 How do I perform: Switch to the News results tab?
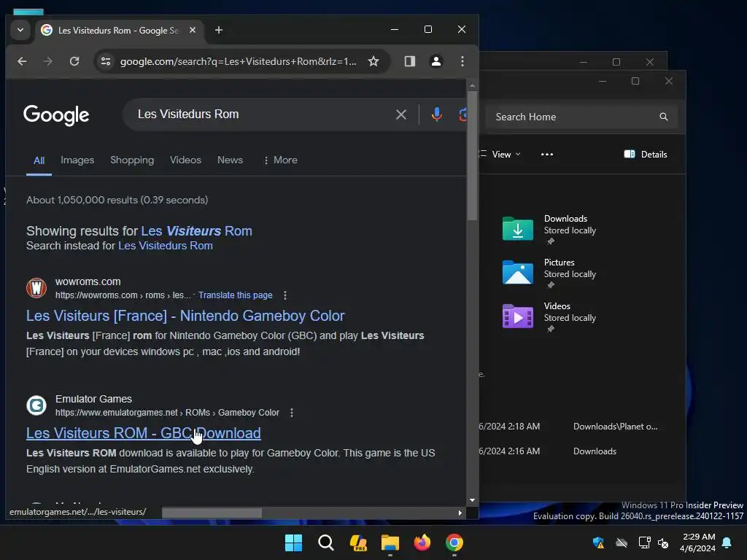[230, 160]
